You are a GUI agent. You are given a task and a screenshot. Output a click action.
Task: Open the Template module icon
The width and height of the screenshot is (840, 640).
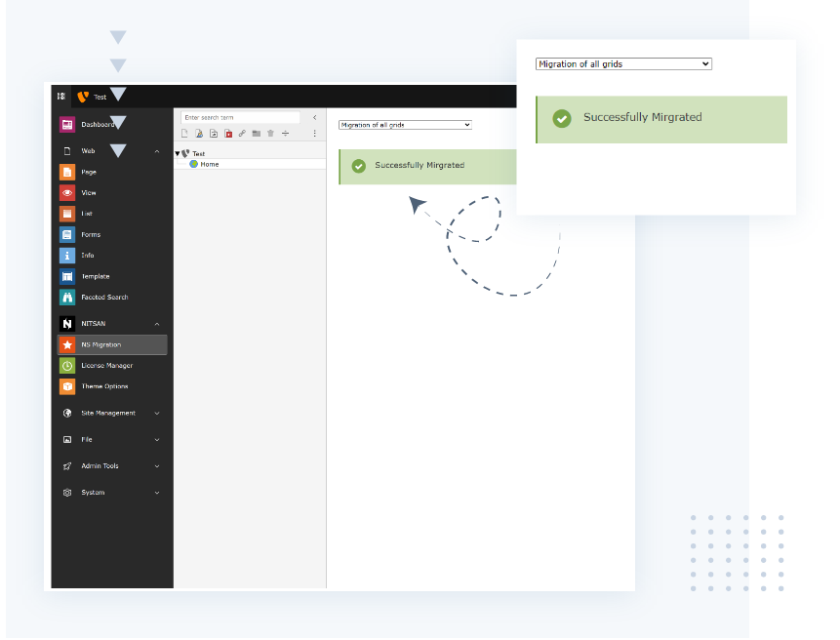click(67, 277)
